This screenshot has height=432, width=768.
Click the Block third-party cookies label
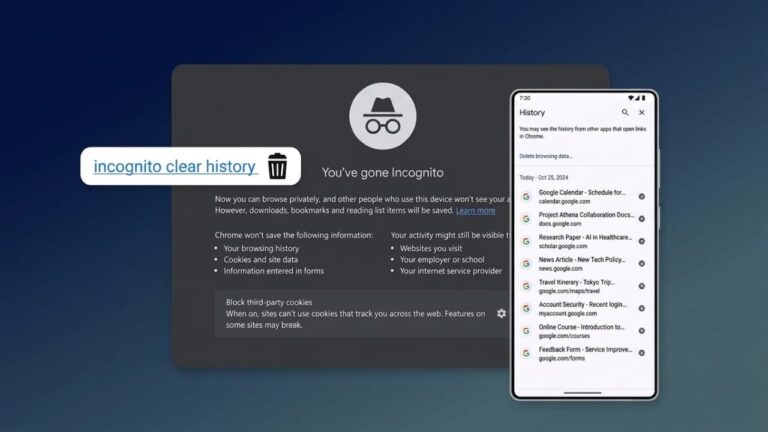269,302
